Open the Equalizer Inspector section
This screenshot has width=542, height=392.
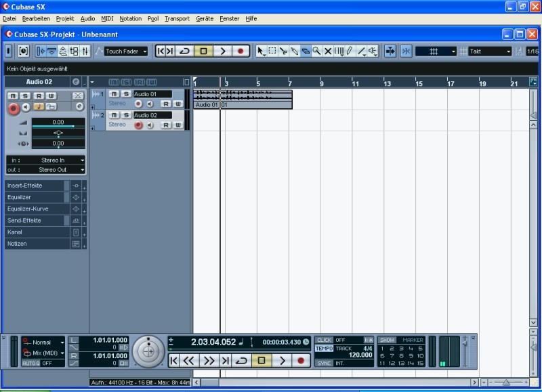coord(37,197)
